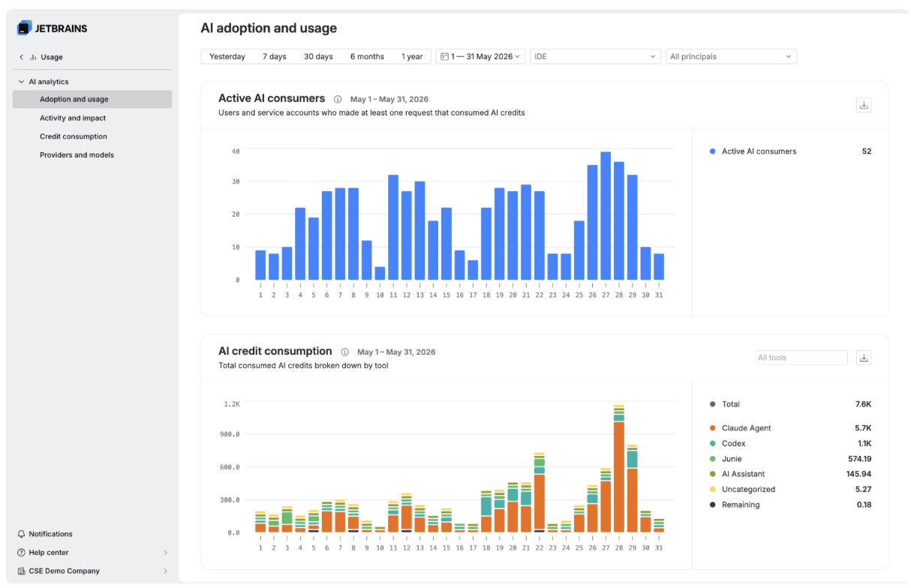
Task: Go back using the Usage arrow
Action: (x=21, y=57)
